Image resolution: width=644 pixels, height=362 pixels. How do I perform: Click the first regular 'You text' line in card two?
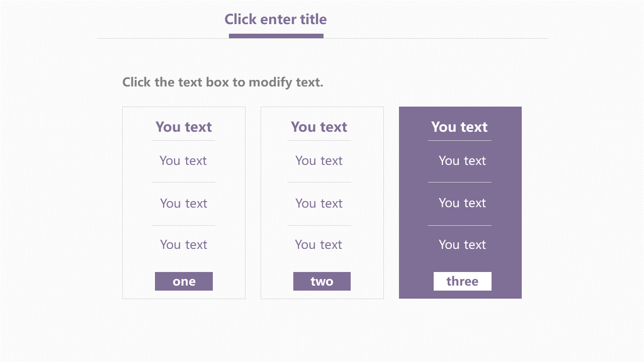pyautogui.click(x=319, y=161)
